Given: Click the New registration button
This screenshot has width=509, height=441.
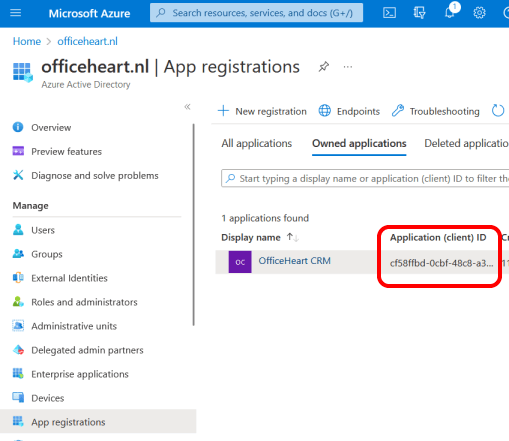Looking at the screenshot, I should [x=262, y=111].
